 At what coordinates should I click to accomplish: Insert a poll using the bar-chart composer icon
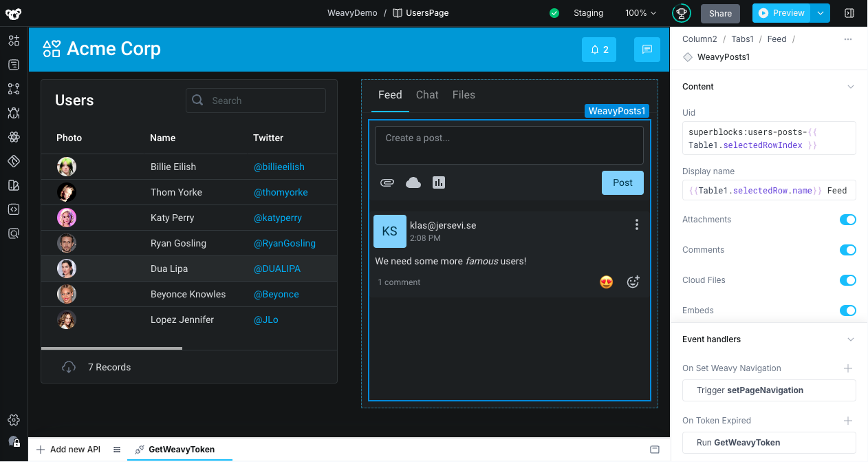click(439, 182)
